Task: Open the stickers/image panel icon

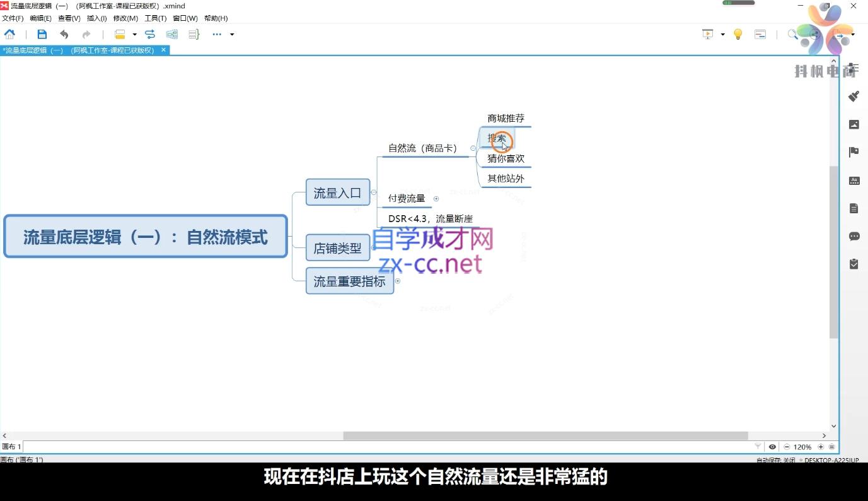Action: pyautogui.click(x=854, y=124)
